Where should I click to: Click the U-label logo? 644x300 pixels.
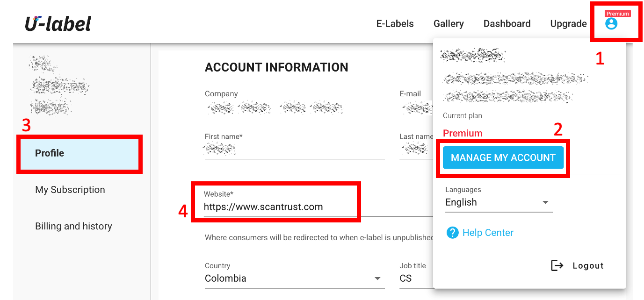point(58,23)
